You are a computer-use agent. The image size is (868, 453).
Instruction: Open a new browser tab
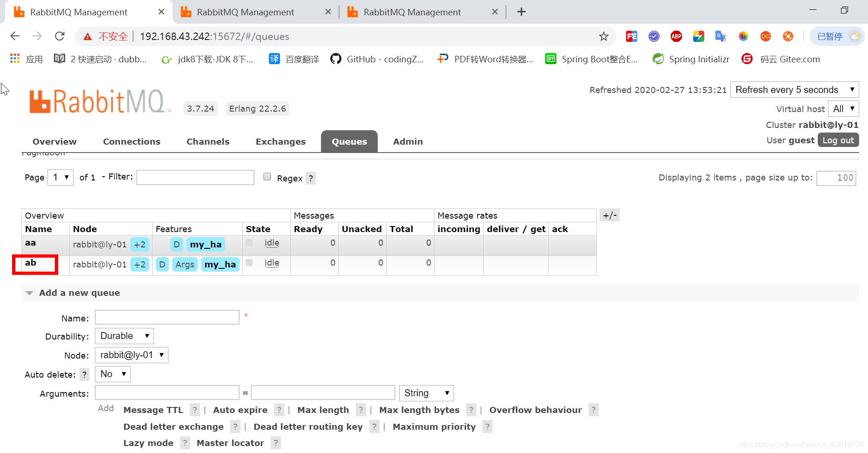pyautogui.click(x=521, y=12)
